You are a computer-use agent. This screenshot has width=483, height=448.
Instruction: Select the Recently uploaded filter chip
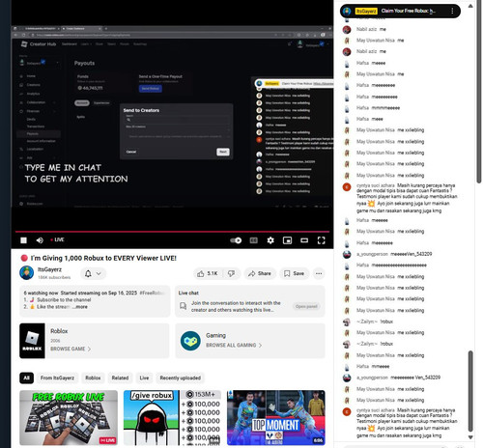pyautogui.click(x=181, y=378)
